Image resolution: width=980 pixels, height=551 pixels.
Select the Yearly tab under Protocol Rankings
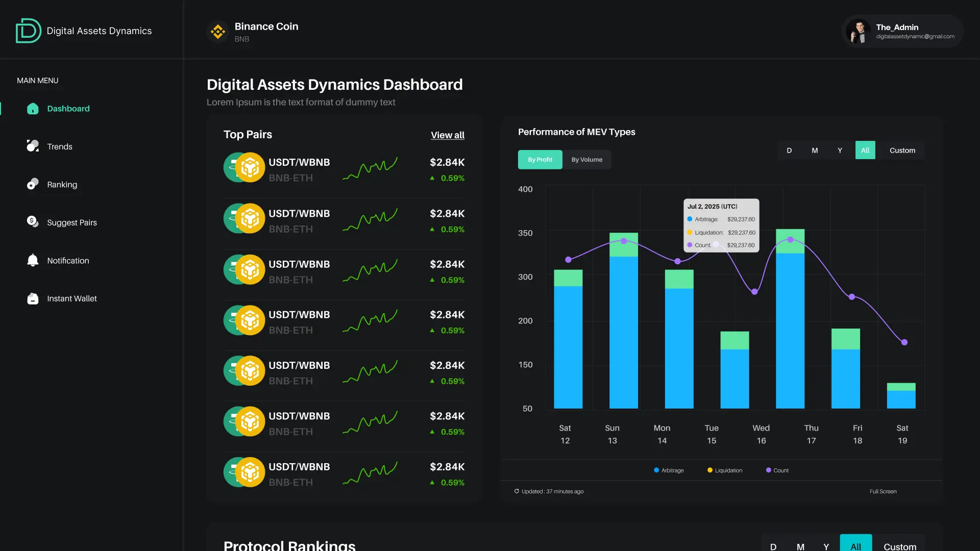point(826,546)
